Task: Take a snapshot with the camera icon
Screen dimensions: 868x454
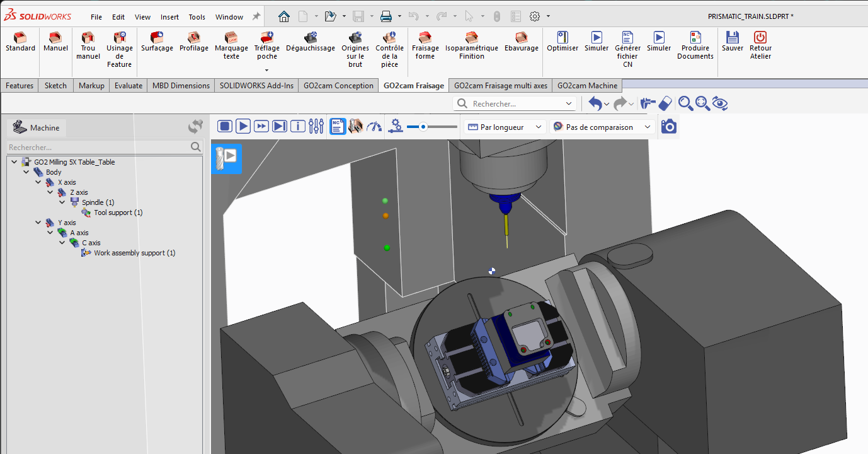Action: 668,127
